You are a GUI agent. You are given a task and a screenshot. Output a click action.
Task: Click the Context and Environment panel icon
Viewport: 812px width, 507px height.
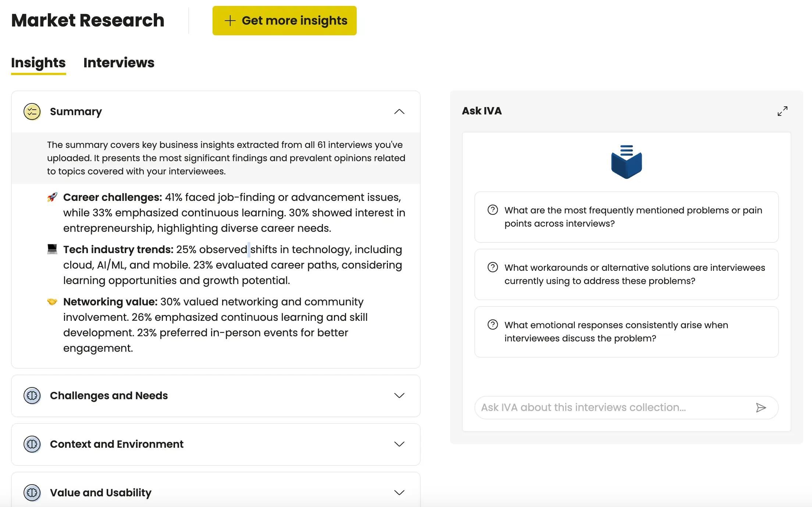click(32, 444)
